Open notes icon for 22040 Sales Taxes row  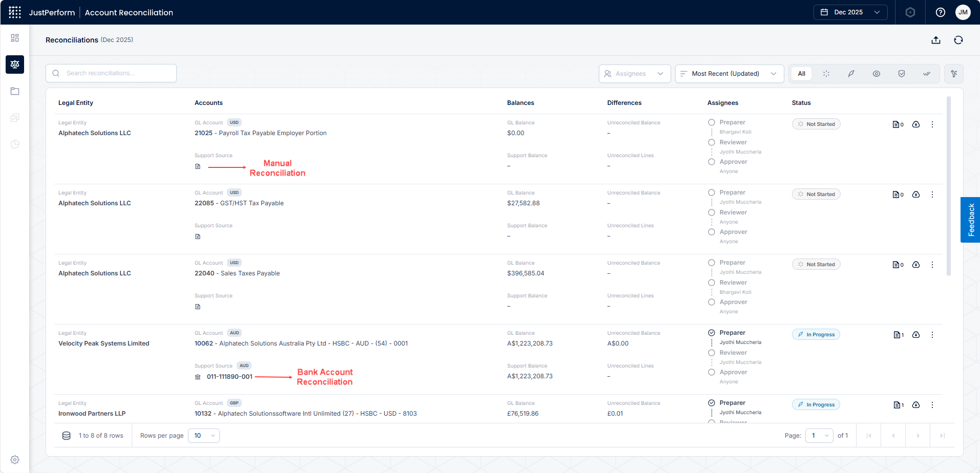[898, 265]
